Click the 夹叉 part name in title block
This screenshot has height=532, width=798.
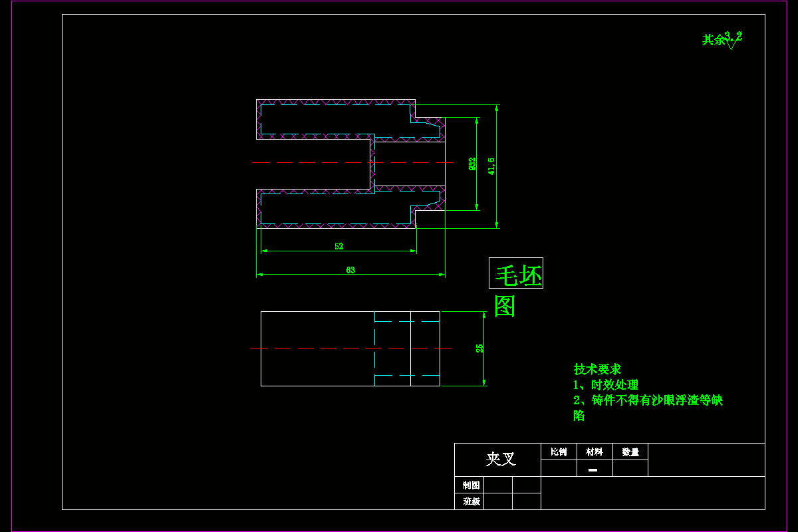click(x=501, y=460)
